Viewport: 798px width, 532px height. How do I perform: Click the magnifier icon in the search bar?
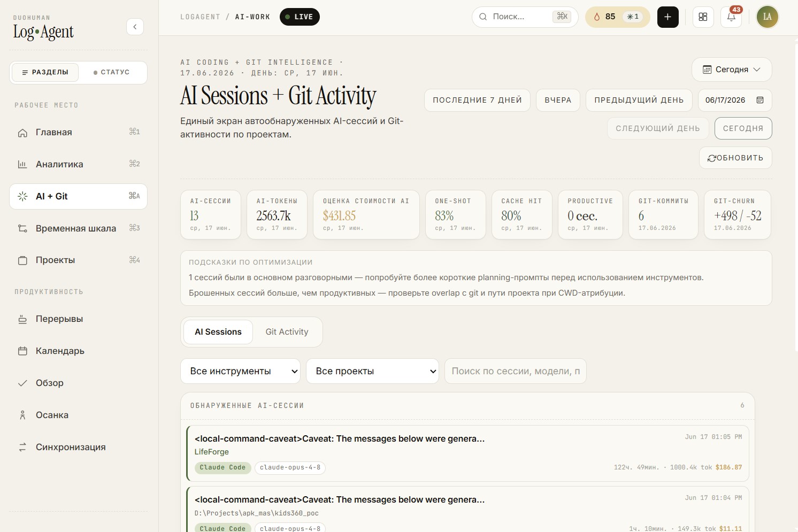pyautogui.click(x=483, y=17)
